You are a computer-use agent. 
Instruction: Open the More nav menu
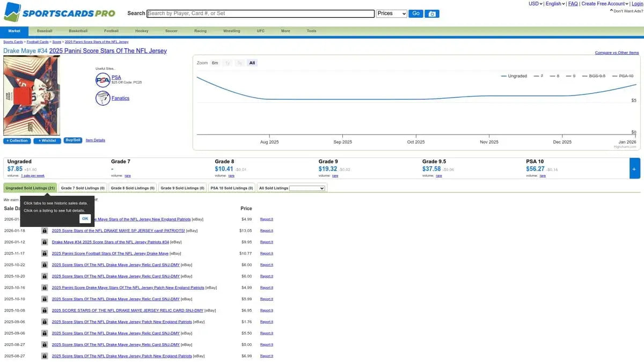pyautogui.click(x=286, y=31)
